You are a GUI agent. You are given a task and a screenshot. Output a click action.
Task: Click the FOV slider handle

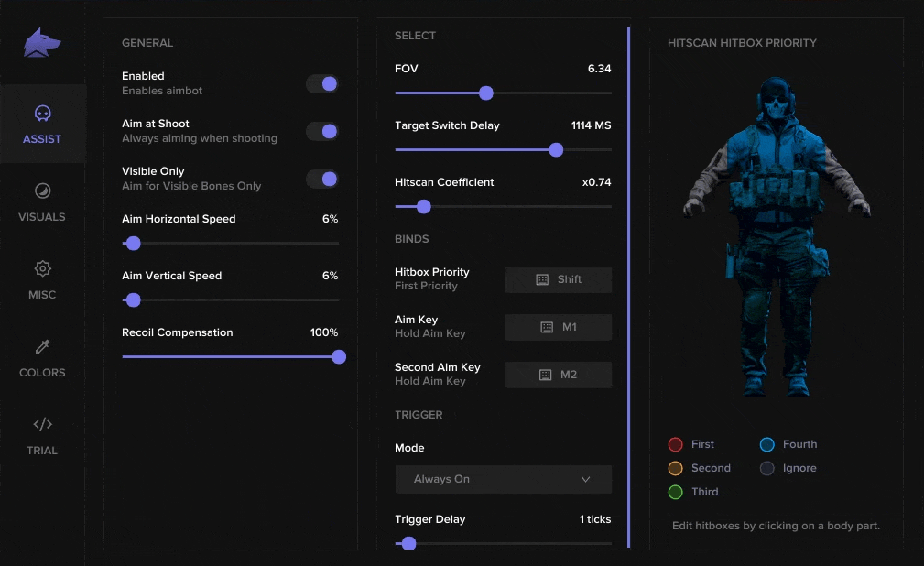pos(486,93)
